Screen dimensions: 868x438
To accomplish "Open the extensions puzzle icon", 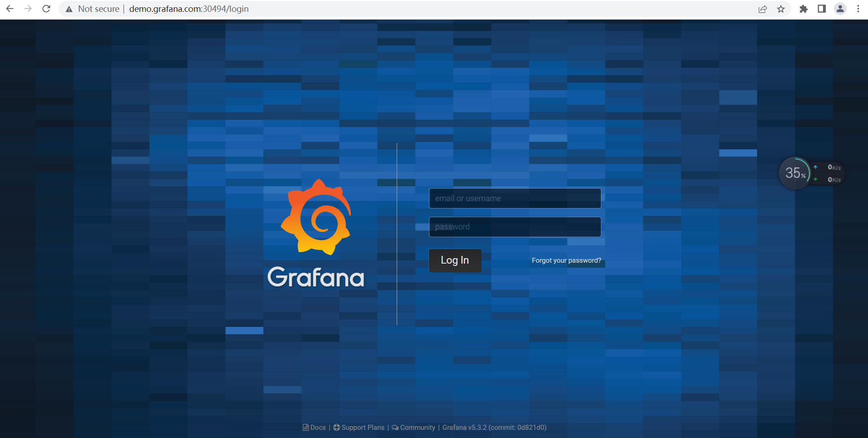I will pos(803,9).
